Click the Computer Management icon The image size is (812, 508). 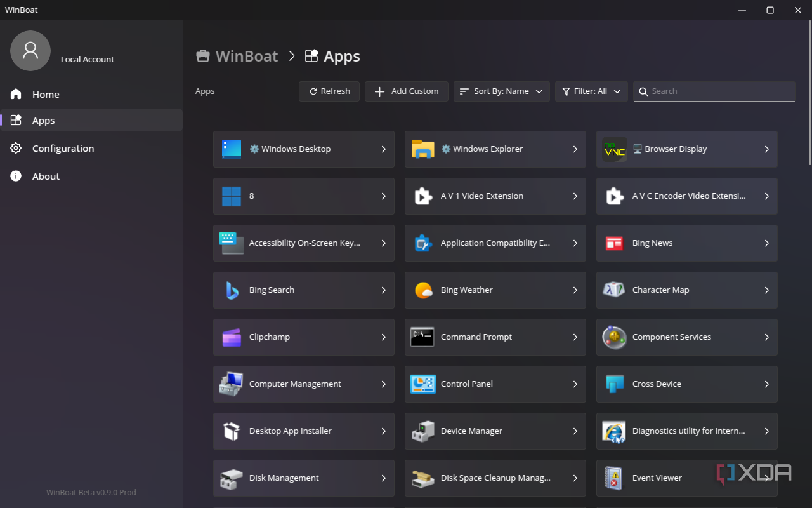coord(232,384)
